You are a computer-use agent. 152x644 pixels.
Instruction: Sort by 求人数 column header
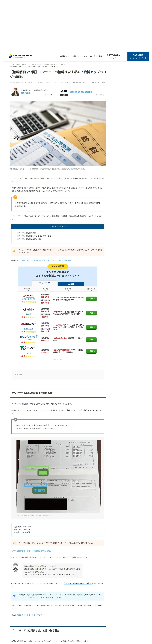click(x=45, y=289)
